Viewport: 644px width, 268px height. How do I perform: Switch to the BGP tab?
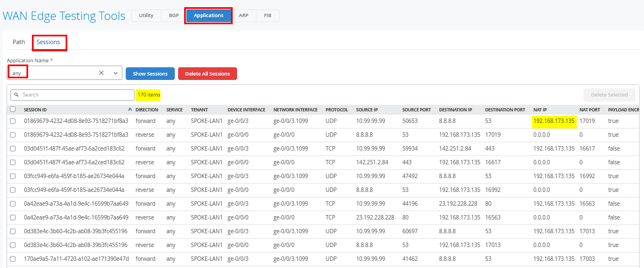[x=173, y=15]
